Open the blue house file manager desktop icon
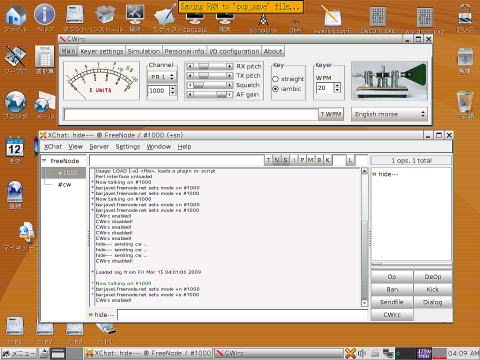This screenshot has width=480, height=360. coord(15,14)
